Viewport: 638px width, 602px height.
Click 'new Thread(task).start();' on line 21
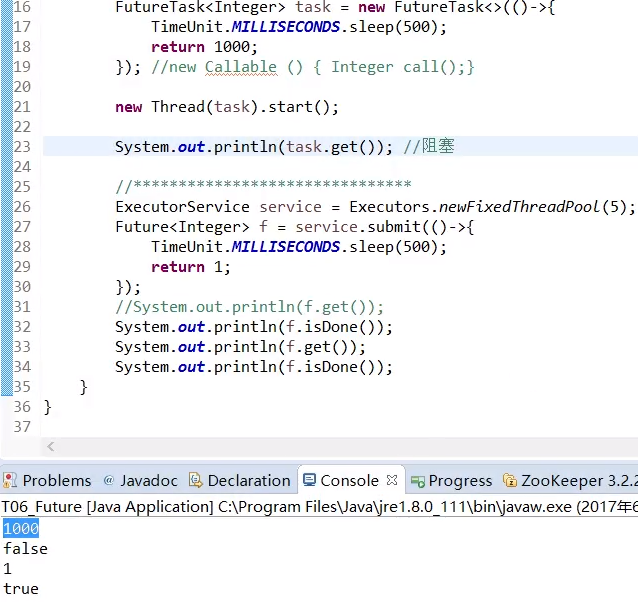[x=227, y=107]
